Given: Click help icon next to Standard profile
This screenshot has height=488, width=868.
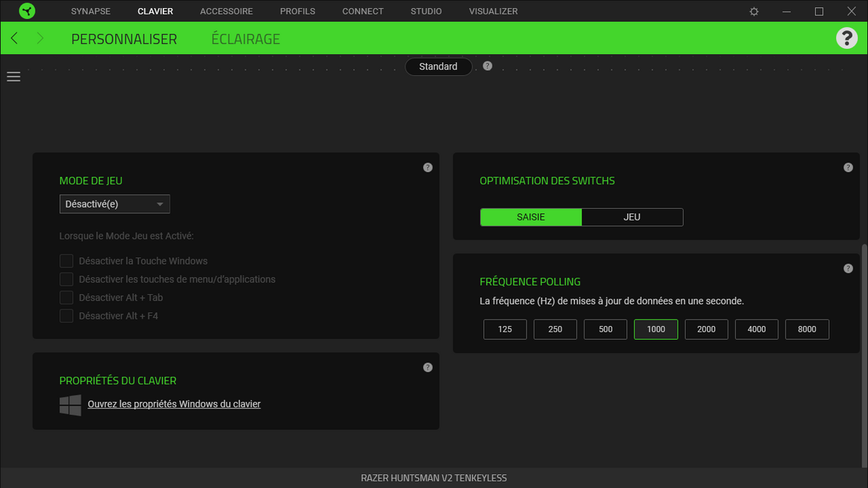Looking at the screenshot, I should click(488, 66).
